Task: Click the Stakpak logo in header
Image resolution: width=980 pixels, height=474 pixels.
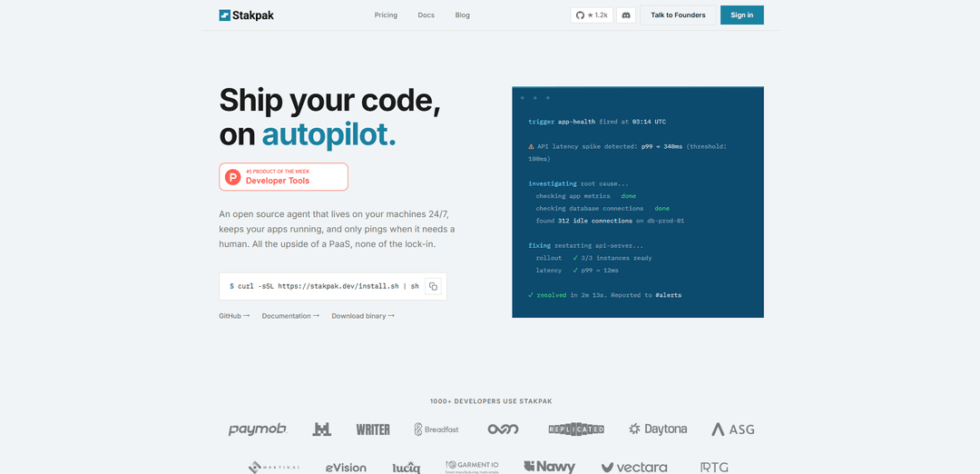Action: (x=249, y=15)
